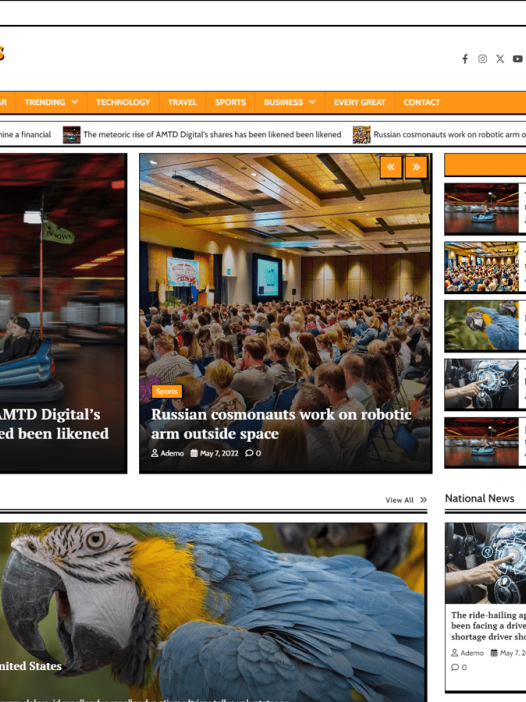Go to previous slide with double-left arrow
The height and width of the screenshot is (702, 526).
391,167
